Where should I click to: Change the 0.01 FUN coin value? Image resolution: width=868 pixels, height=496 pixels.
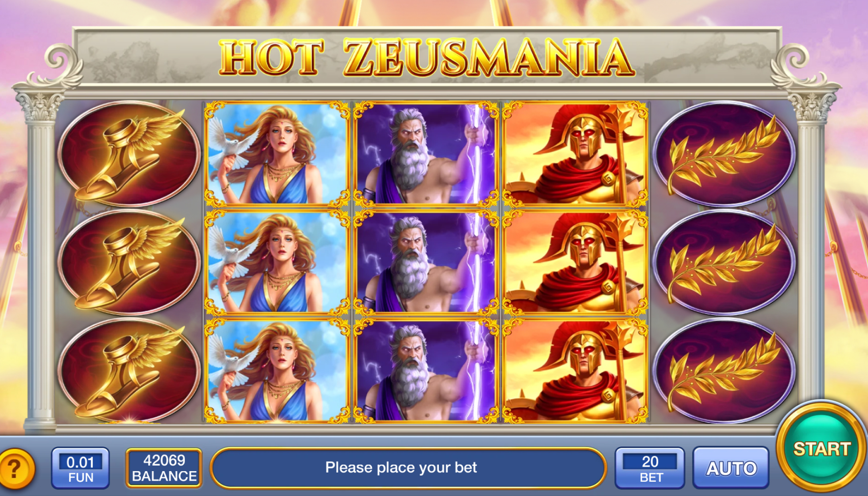point(80,468)
